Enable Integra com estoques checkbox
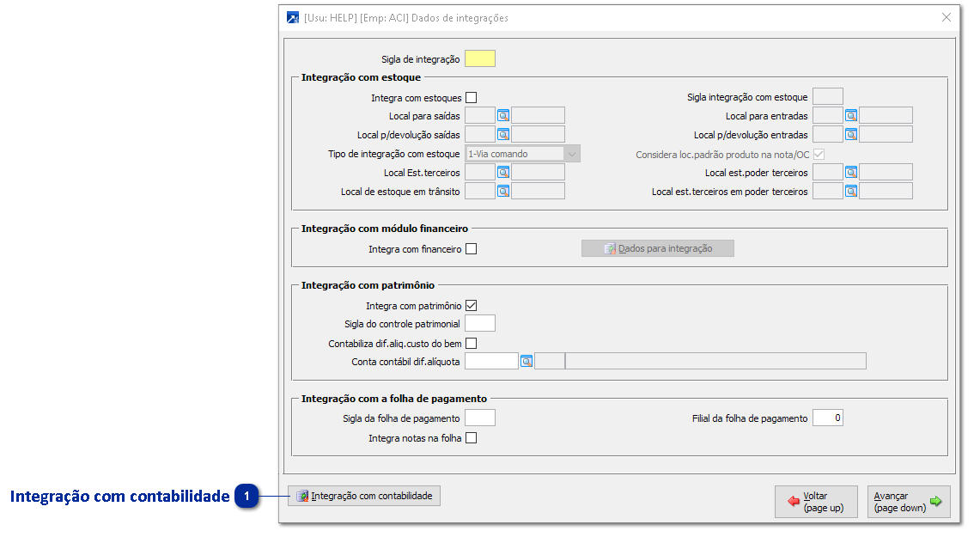The width and height of the screenshot is (980, 537). 472,98
